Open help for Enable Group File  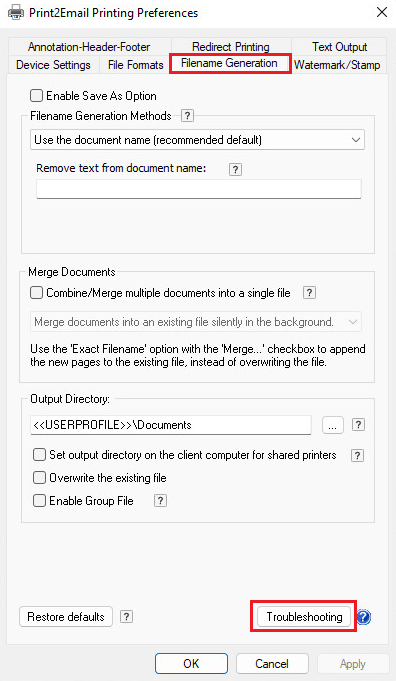pos(160,501)
